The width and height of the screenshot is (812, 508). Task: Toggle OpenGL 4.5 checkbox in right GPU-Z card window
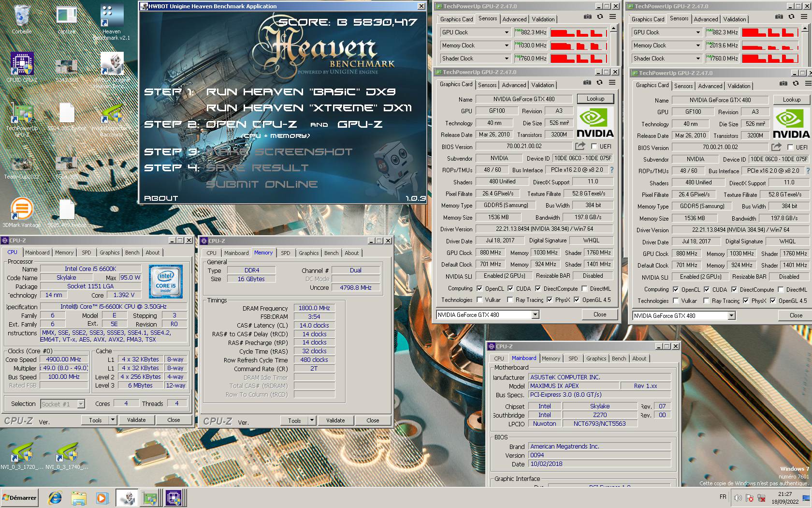point(773,301)
